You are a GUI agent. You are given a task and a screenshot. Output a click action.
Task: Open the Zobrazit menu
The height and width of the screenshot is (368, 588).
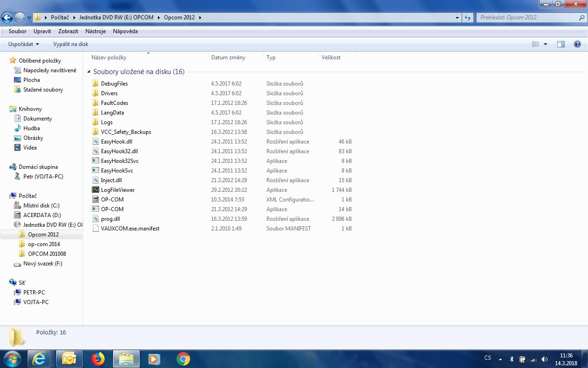[x=68, y=31]
